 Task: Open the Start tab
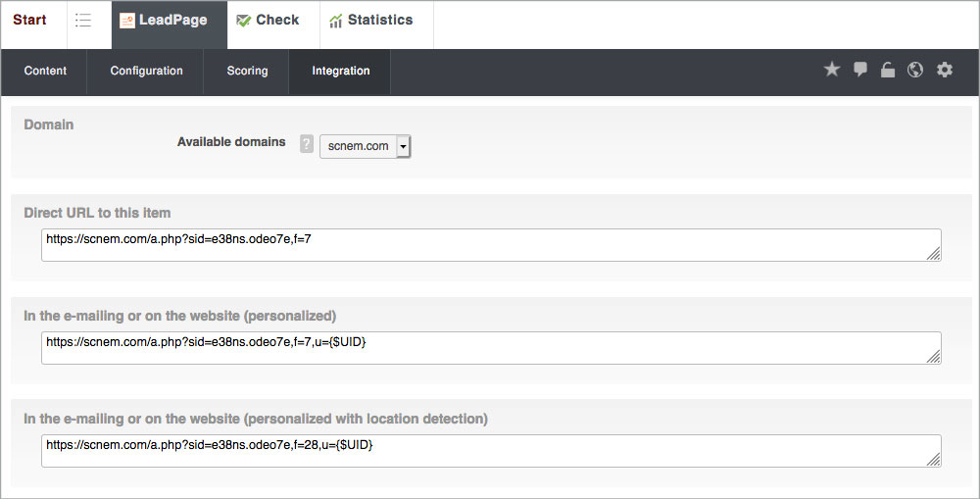coord(29,21)
